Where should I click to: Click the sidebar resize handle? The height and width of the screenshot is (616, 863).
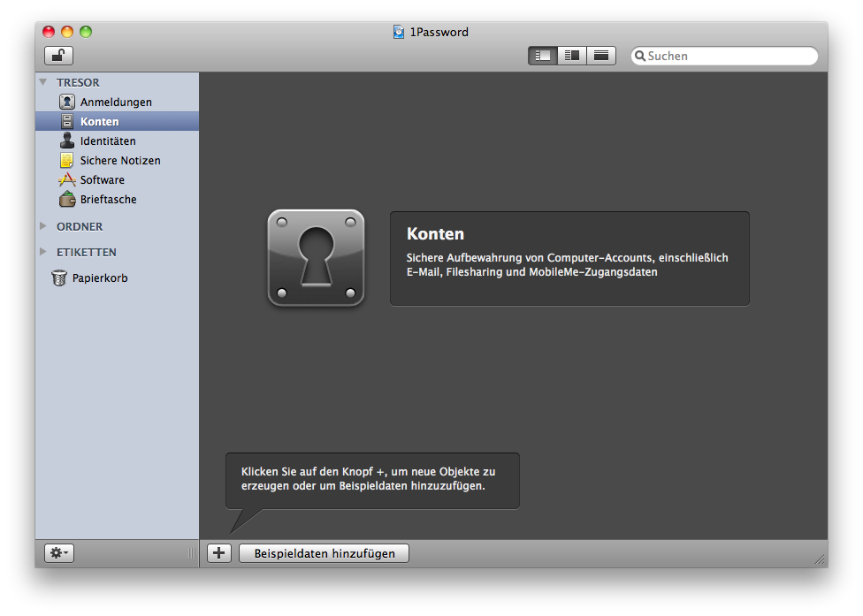click(192, 553)
